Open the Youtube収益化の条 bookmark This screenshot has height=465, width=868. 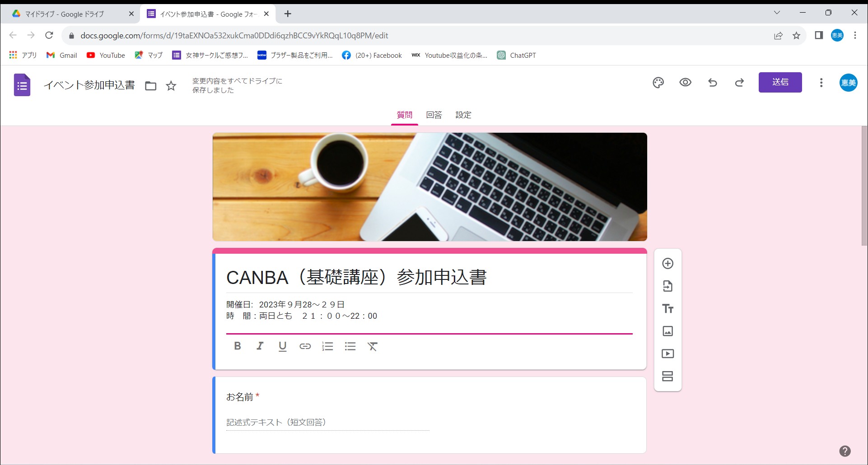[450, 55]
